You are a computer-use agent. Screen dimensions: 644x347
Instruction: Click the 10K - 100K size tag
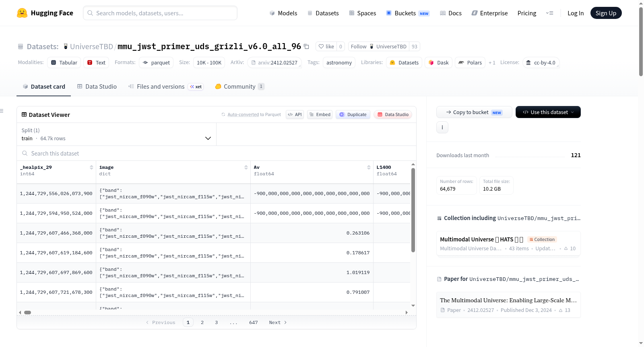209,62
